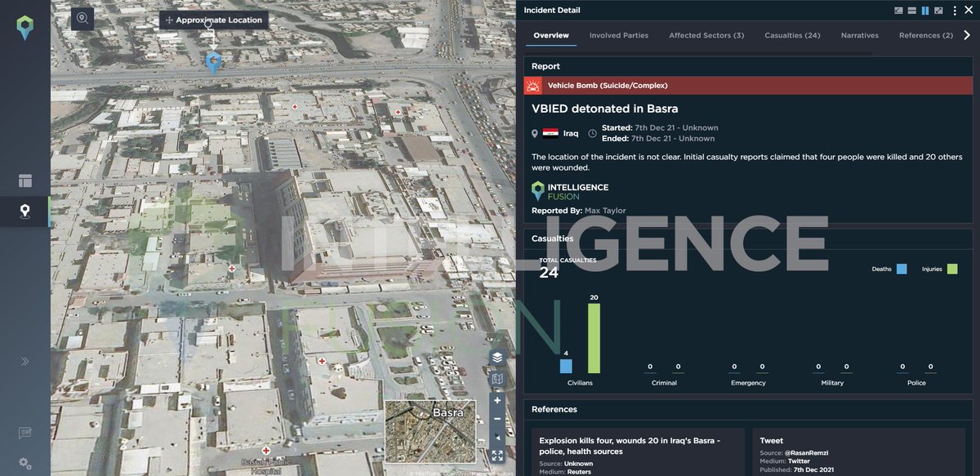Click the Basra overview minimap
Image resolution: width=980 pixels, height=476 pixels.
[430, 432]
